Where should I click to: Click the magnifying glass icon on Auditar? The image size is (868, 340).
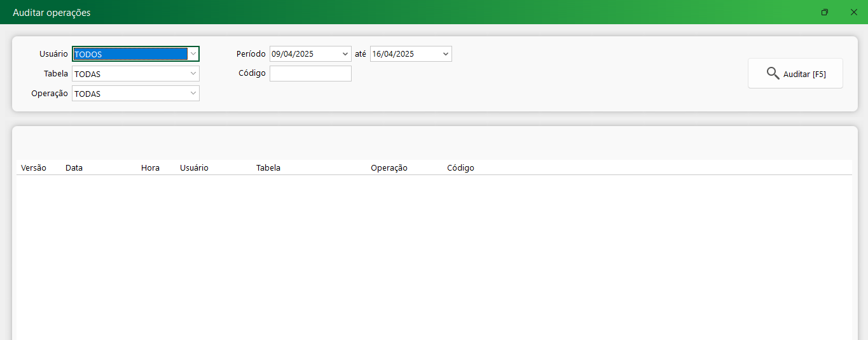click(773, 73)
